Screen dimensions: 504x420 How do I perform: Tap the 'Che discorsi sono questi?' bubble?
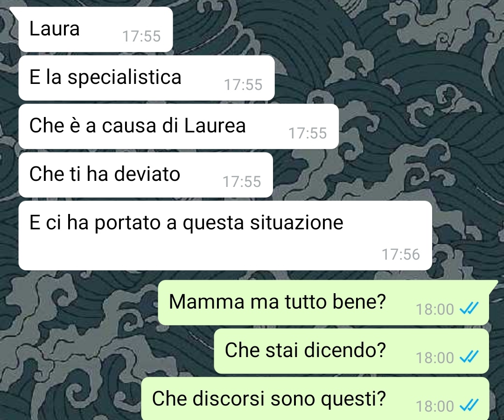click(315, 399)
